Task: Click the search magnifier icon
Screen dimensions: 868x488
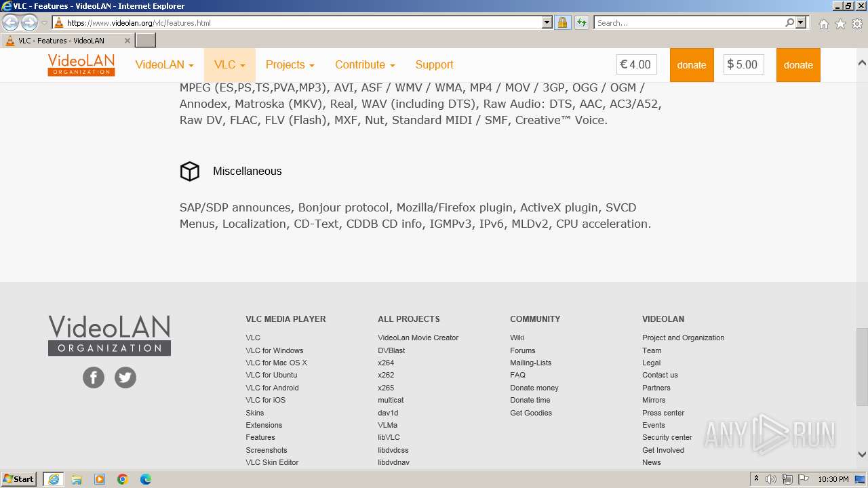Action: click(789, 22)
